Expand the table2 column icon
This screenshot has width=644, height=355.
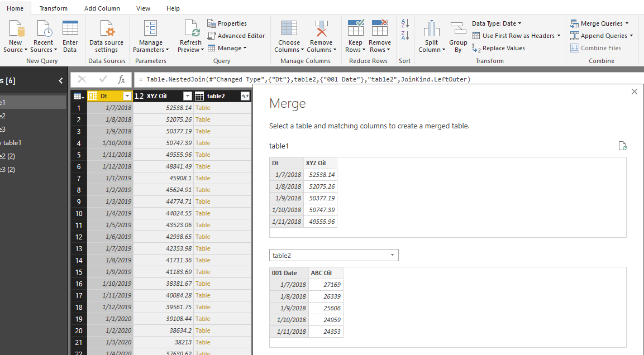245,96
